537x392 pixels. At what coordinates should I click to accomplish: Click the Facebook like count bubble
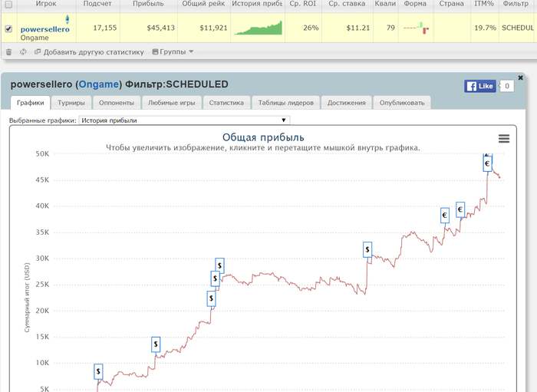[507, 86]
